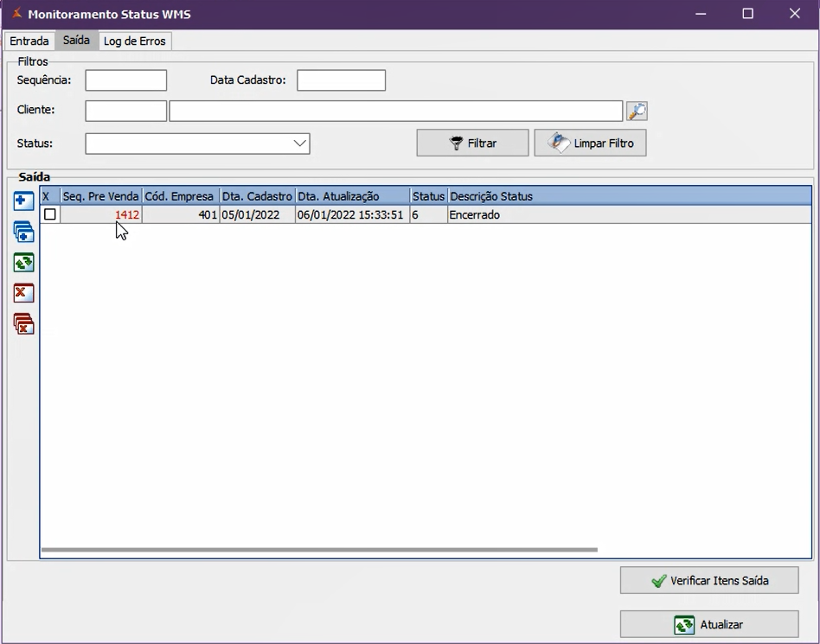Close the Monitoramento Status WMS window
The width and height of the screenshot is (820, 644).
(795, 14)
